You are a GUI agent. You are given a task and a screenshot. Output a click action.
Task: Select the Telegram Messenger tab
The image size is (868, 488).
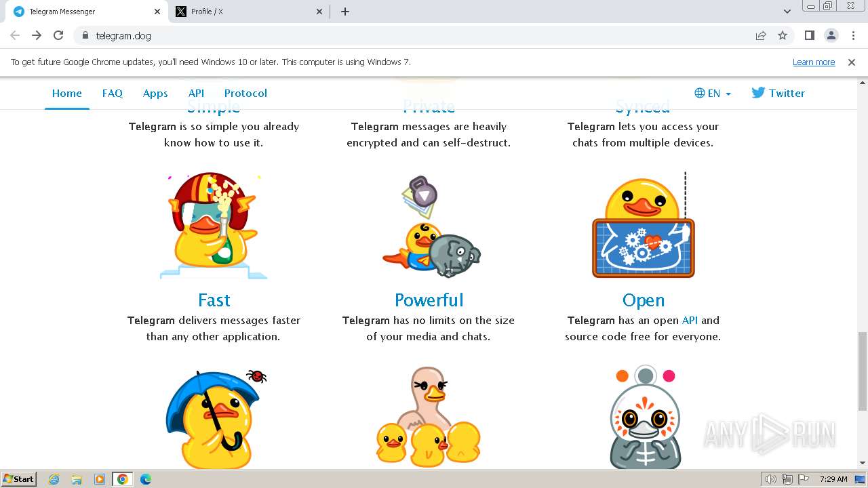(x=86, y=12)
